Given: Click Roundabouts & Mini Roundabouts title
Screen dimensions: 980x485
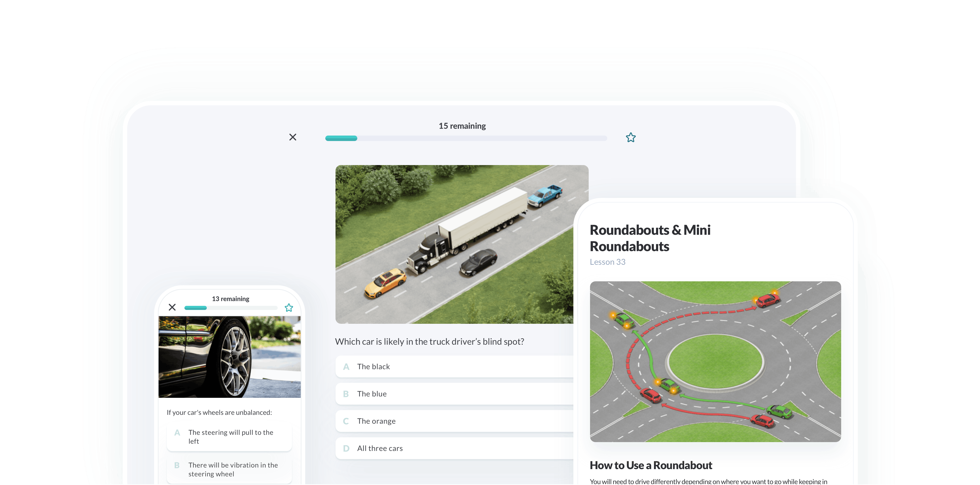Looking at the screenshot, I should coord(650,238).
